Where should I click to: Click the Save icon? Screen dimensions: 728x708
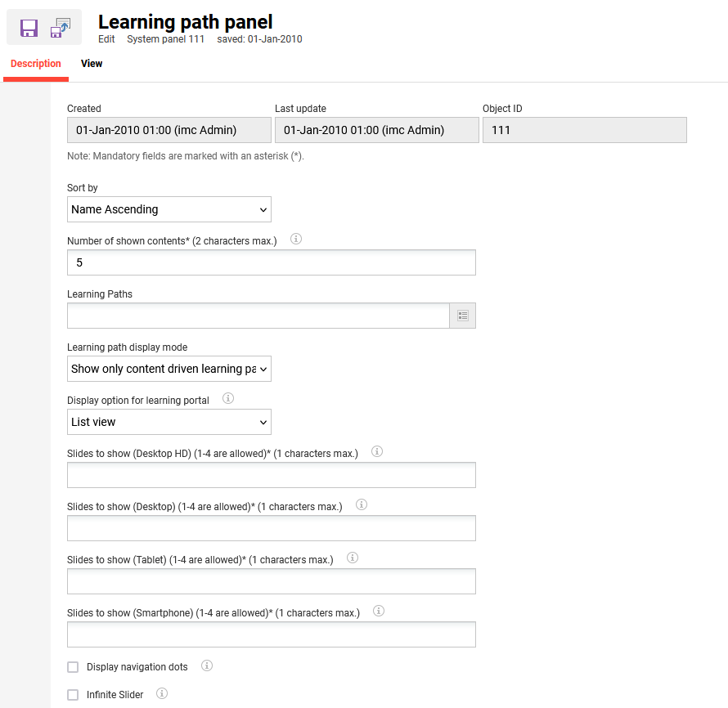[29, 29]
